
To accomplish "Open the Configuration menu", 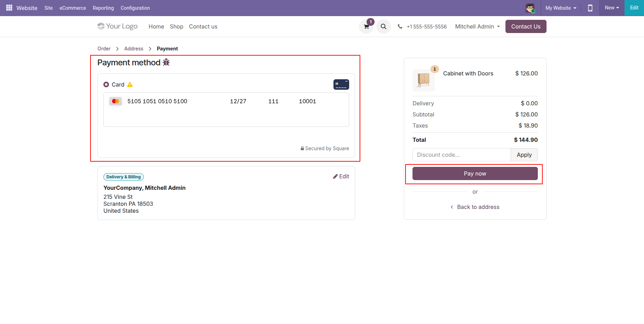I will [x=135, y=8].
